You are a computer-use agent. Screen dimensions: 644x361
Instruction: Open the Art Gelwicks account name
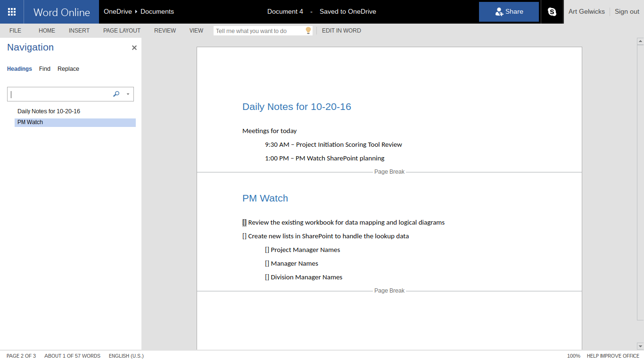[586, 12]
